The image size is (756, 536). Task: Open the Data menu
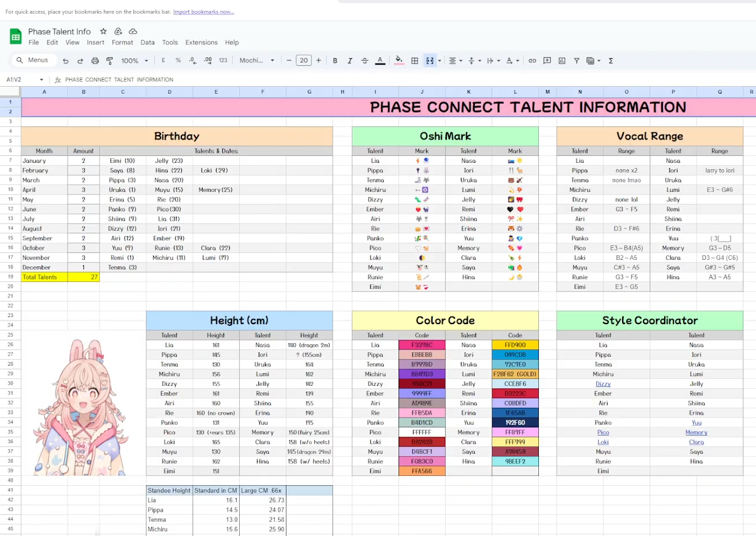(x=148, y=42)
